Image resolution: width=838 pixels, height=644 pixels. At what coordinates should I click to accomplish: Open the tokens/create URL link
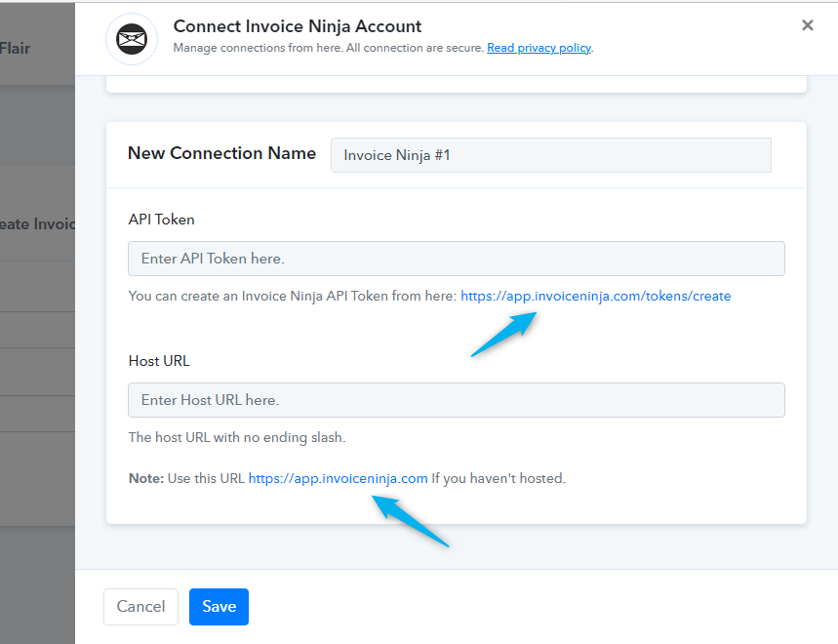596,296
